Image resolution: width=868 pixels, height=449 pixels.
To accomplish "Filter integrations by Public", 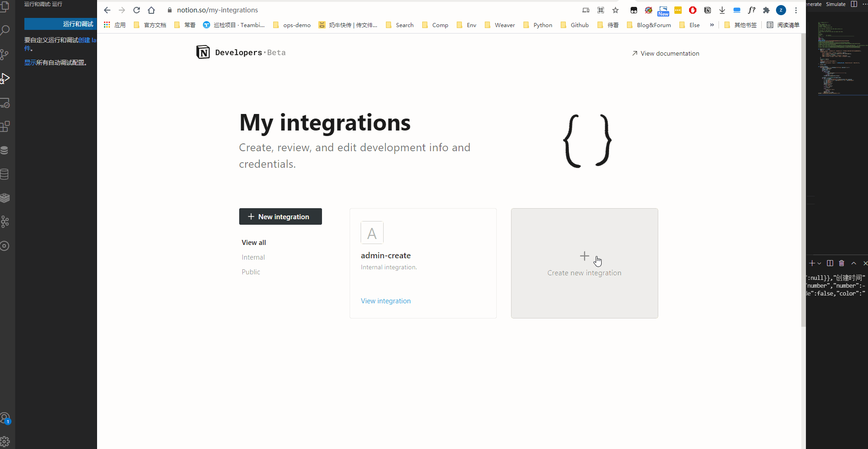I will point(251,272).
